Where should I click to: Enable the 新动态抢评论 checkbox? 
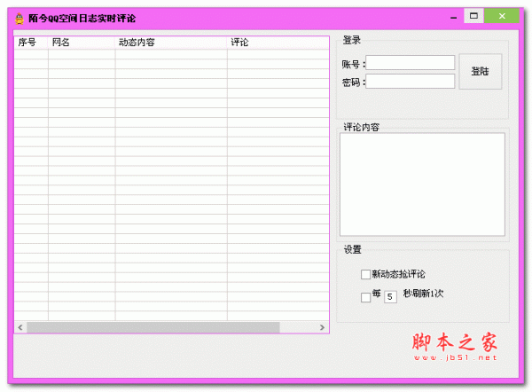pyautogui.click(x=365, y=274)
